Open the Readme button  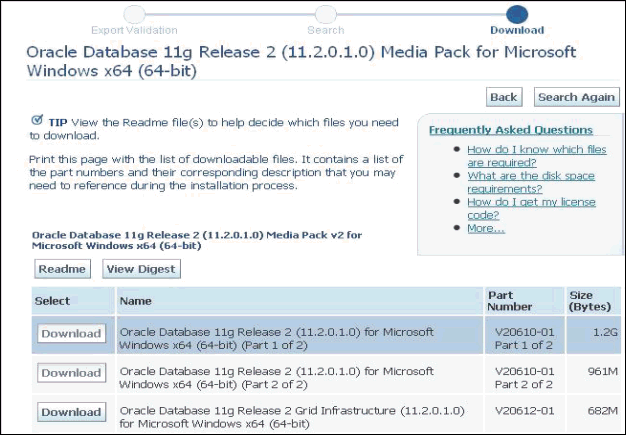point(62,269)
